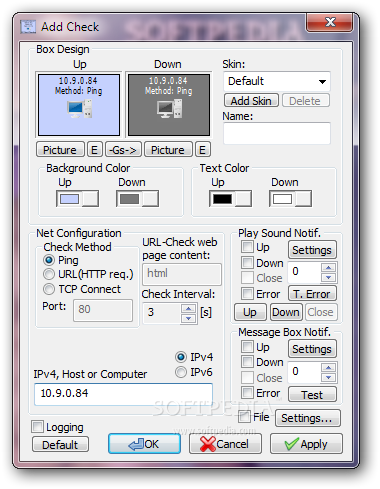
Task: Click the Picture button under Down preview
Action: coord(168,149)
